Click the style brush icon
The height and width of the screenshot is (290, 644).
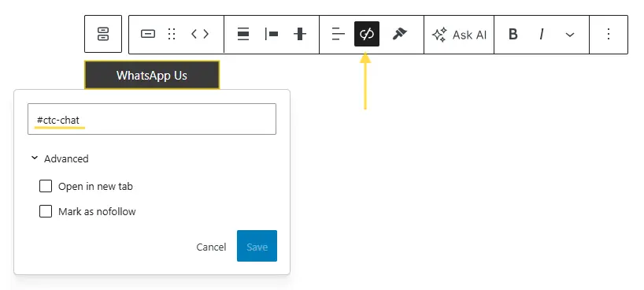point(399,34)
